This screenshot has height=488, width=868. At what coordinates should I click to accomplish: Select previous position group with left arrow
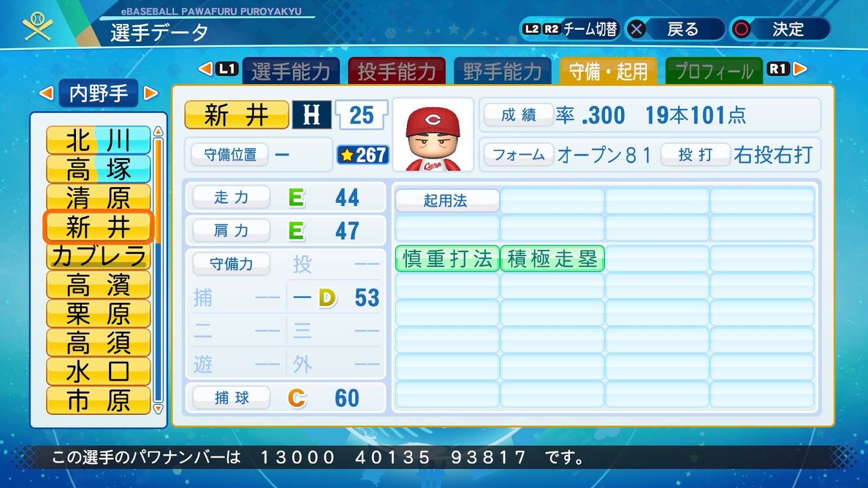47,93
